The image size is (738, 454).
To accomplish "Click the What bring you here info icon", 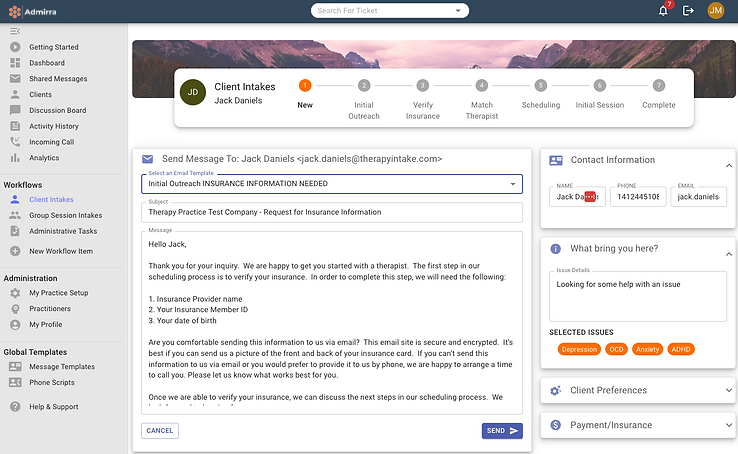I will pos(555,248).
